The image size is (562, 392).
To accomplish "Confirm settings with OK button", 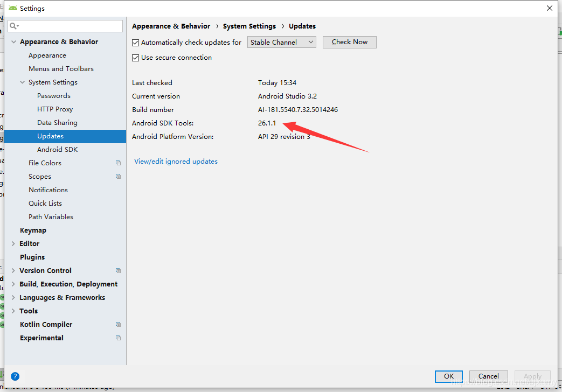I will 449,376.
